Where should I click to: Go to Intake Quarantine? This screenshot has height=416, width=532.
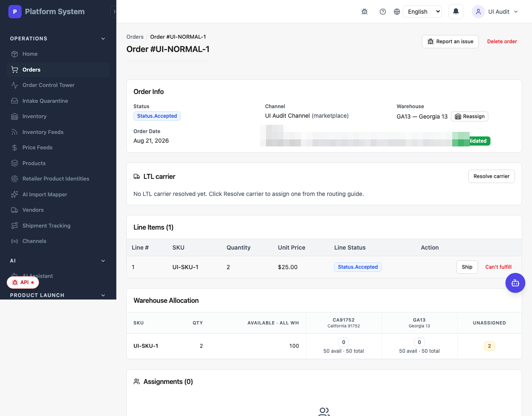click(x=58, y=101)
